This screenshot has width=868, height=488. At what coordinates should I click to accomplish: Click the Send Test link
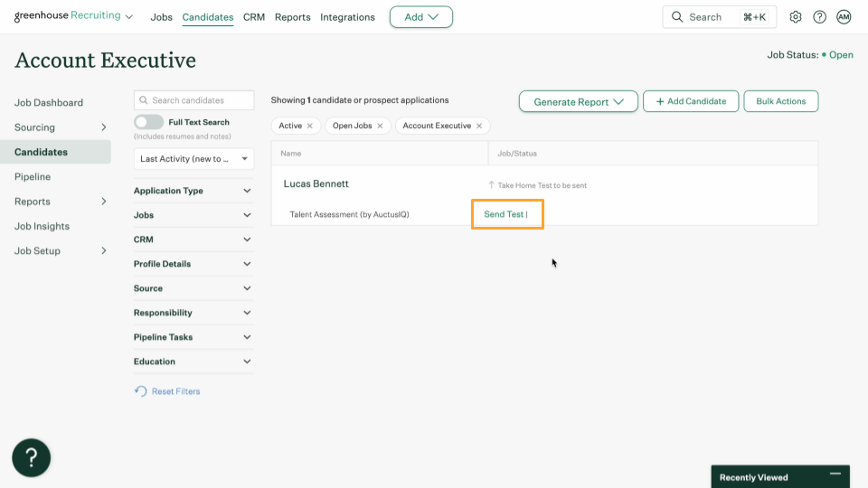tap(504, 214)
